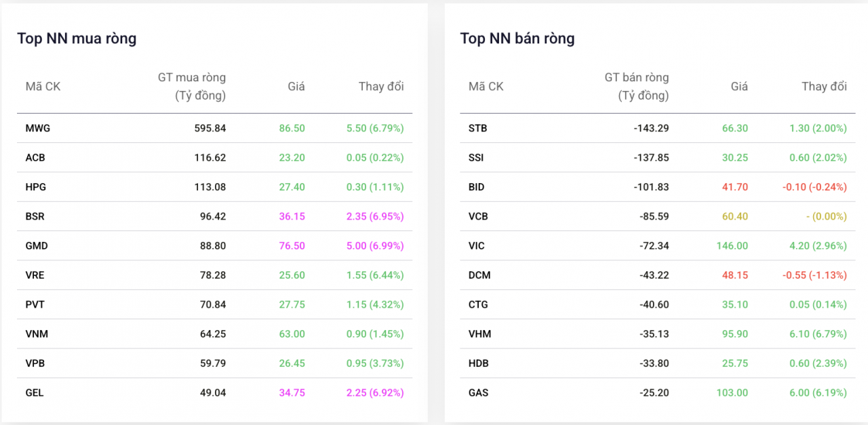Click the GEL ticker row
Screen dimensions: 868x425
tap(35, 392)
